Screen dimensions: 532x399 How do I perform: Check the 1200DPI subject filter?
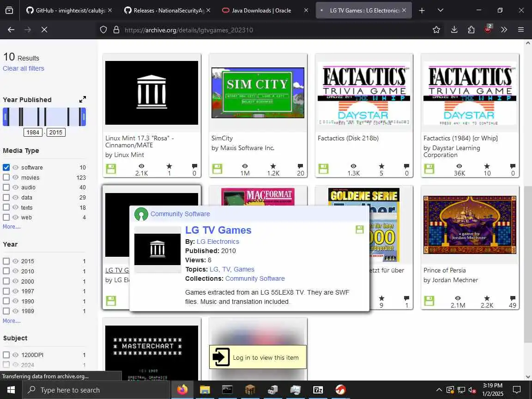click(x=6, y=355)
